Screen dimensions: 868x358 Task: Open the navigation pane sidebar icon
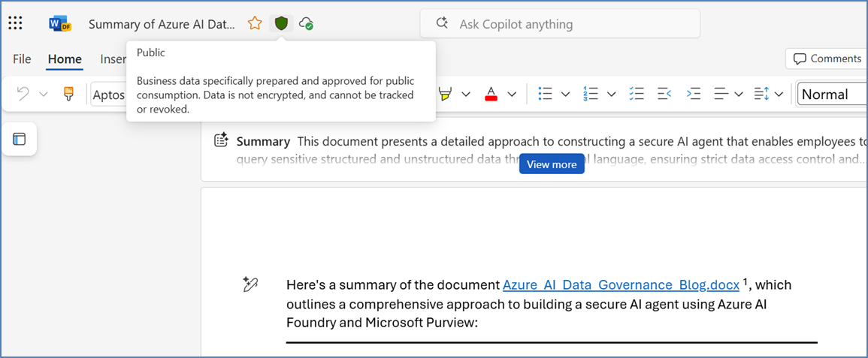point(20,139)
